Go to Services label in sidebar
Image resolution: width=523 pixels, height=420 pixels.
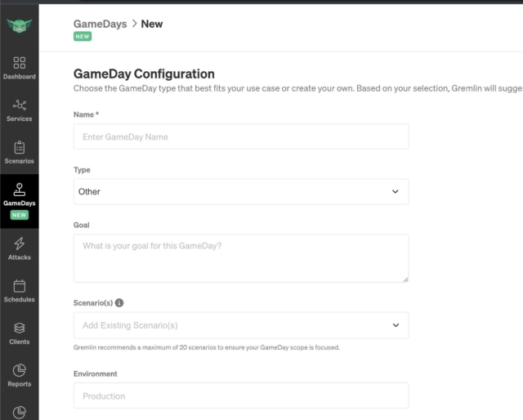tap(20, 118)
